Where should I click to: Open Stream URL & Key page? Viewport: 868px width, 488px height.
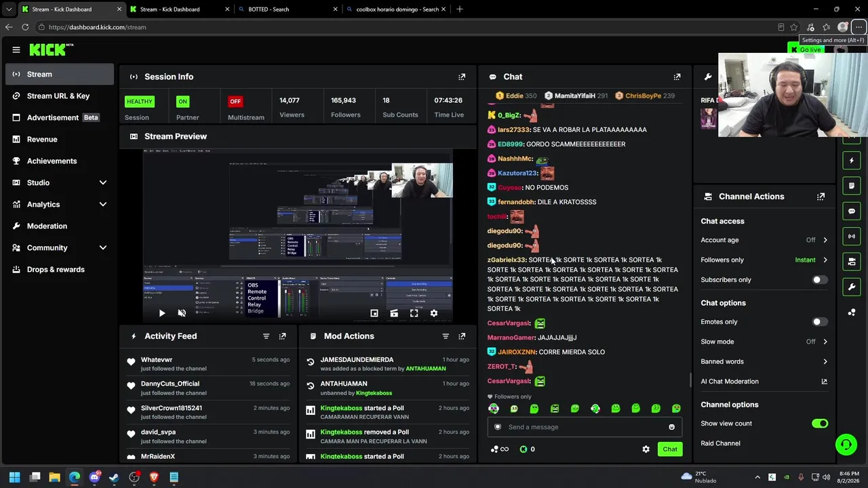(x=60, y=96)
